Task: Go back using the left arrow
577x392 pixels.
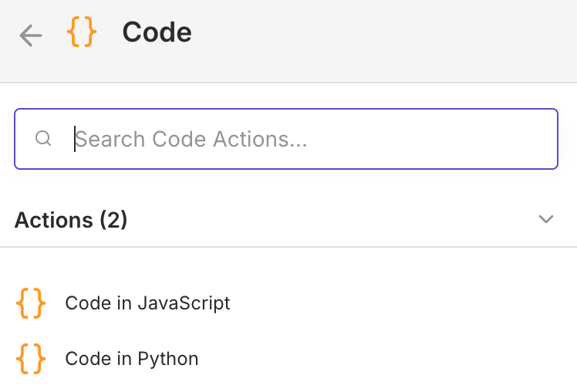Action: pyautogui.click(x=31, y=35)
